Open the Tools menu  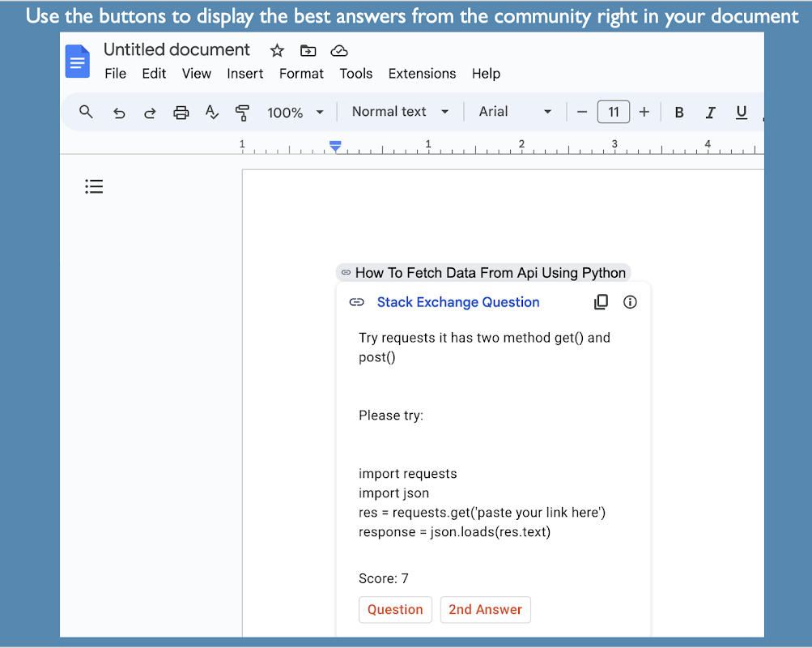point(355,74)
